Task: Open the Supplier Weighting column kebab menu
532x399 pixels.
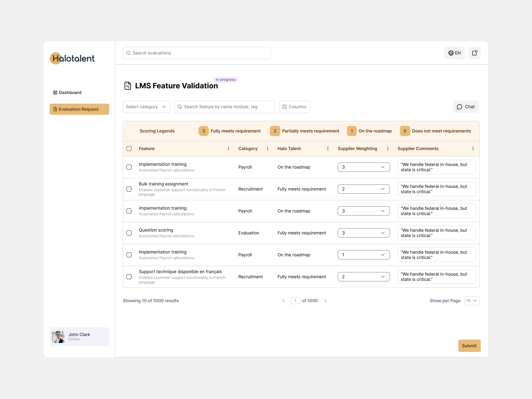Action: point(387,149)
